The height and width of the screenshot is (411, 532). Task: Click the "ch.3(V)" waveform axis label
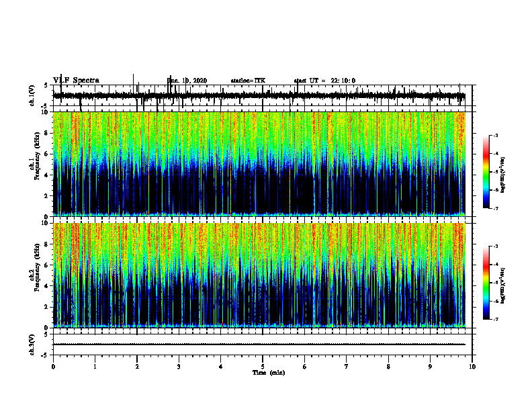(x=32, y=345)
